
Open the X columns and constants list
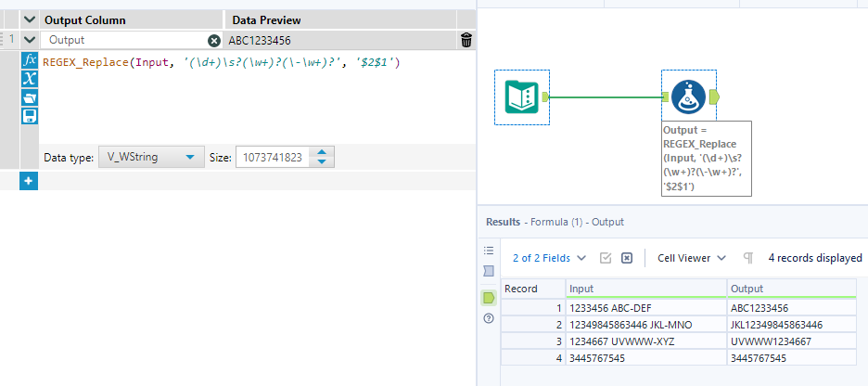click(30, 79)
